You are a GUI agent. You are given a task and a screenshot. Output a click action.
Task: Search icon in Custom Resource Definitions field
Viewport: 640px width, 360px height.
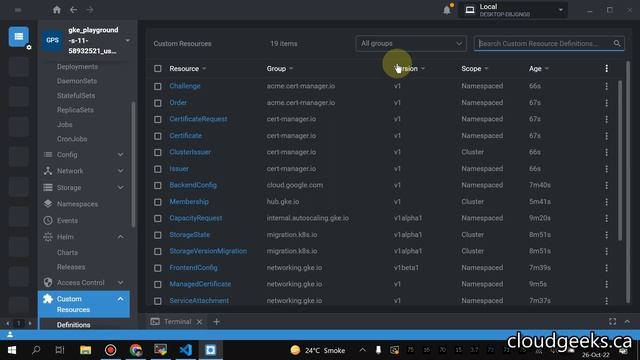tap(617, 43)
